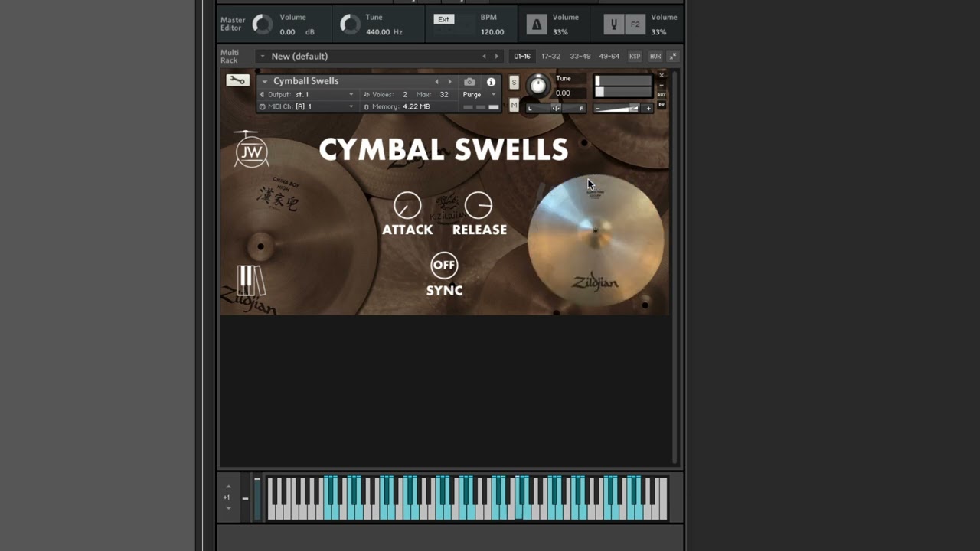Minimize the instrument header with minus icon
The height and width of the screenshot is (551, 980).
[661, 85]
